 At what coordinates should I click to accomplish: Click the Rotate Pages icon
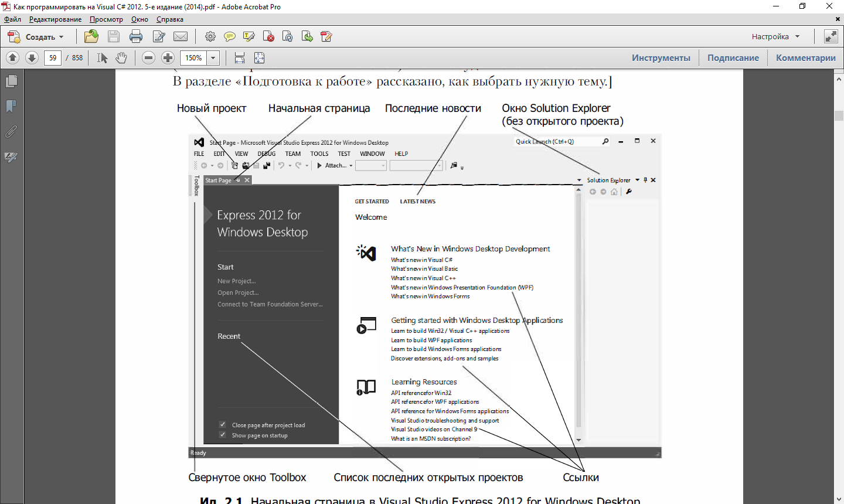(288, 36)
